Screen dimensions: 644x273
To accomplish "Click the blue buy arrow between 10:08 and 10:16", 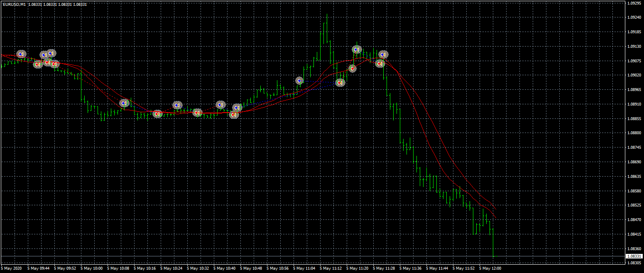I will click(x=124, y=103).
